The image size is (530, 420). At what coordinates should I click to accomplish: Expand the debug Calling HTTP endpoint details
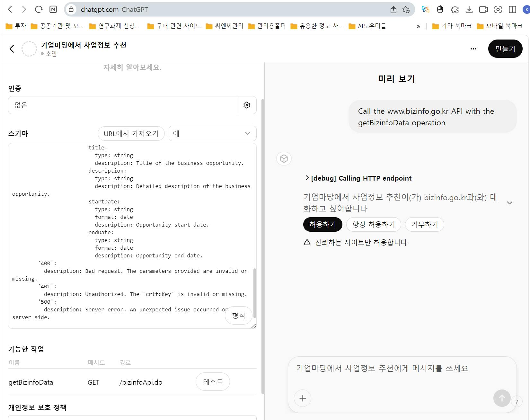pos(358,178)
